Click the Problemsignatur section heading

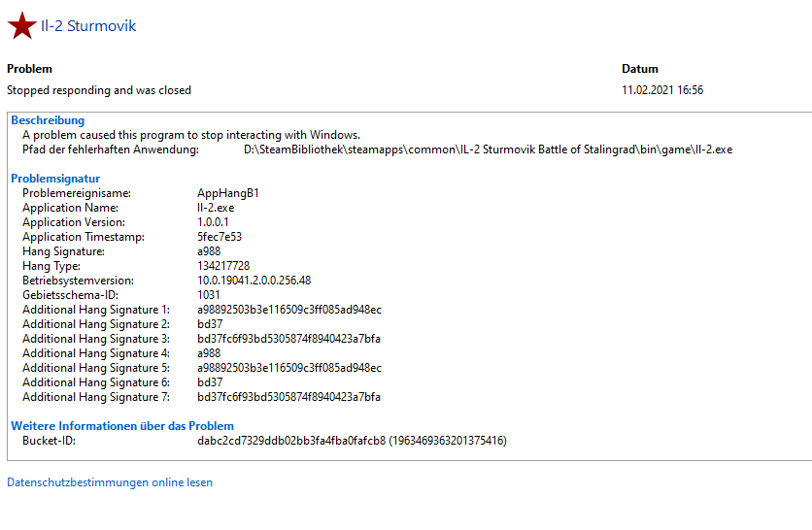point(55,179)
